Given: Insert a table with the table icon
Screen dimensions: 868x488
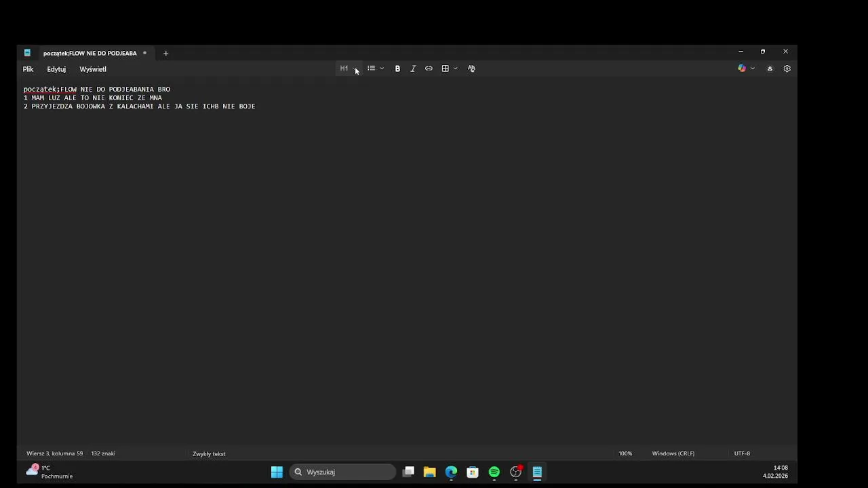Looking at the screenshot, I should [445, 68].
